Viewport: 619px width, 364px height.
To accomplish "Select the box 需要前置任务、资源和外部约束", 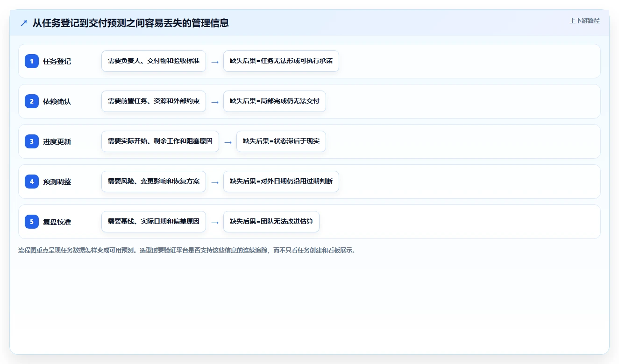I will tap(154, 101).
